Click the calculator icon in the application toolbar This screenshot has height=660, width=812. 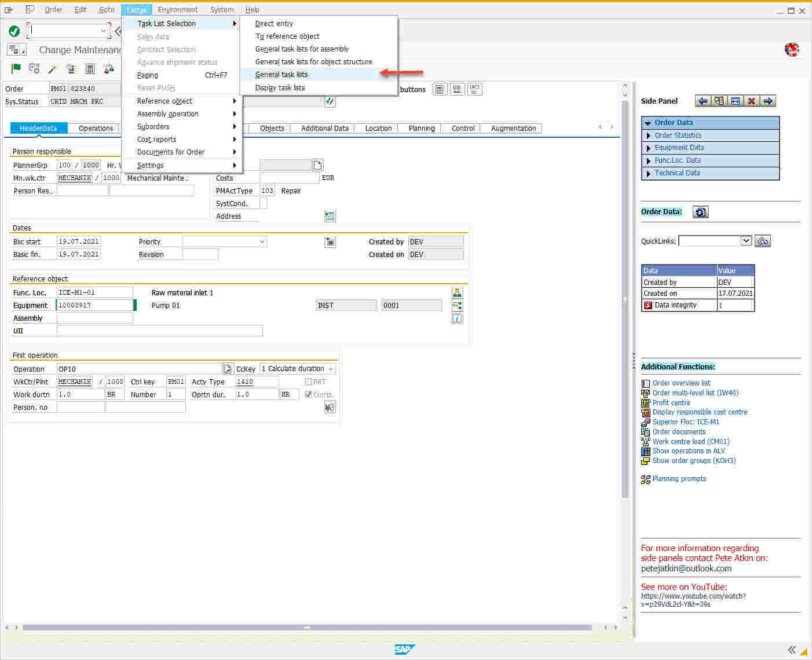click(x=90, y=68)
